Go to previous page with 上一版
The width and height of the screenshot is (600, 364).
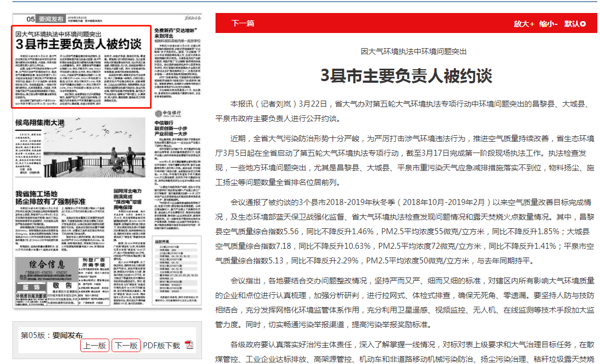point(94,346)
